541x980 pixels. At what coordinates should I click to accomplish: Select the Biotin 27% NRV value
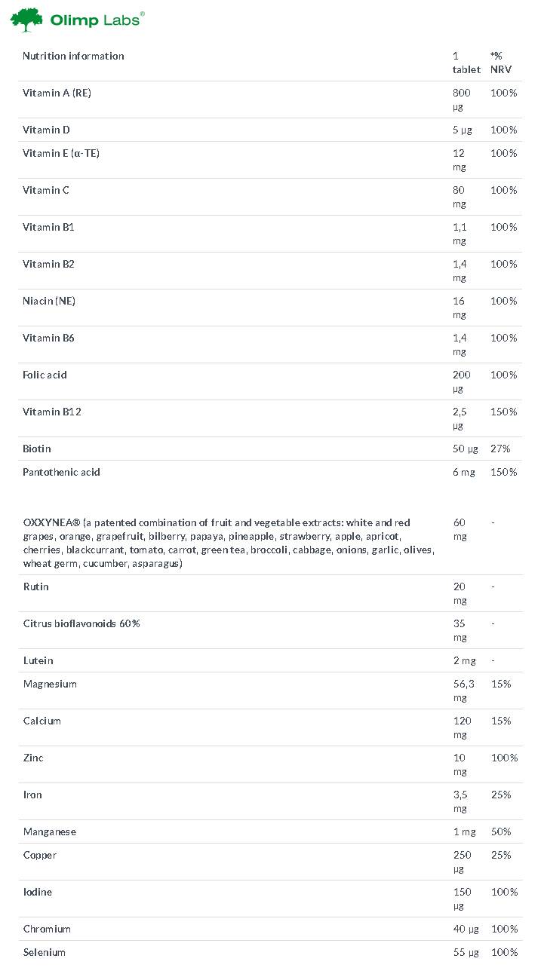point(500,449)
